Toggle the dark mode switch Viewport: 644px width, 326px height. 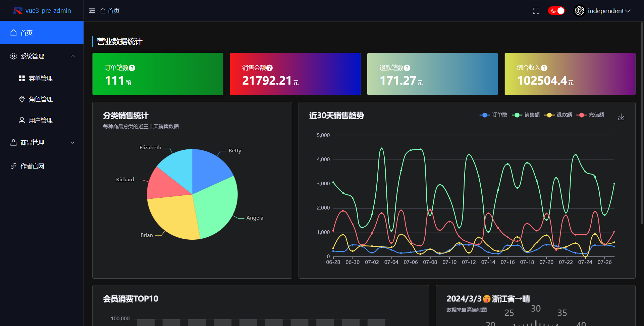tap(556, 11)
